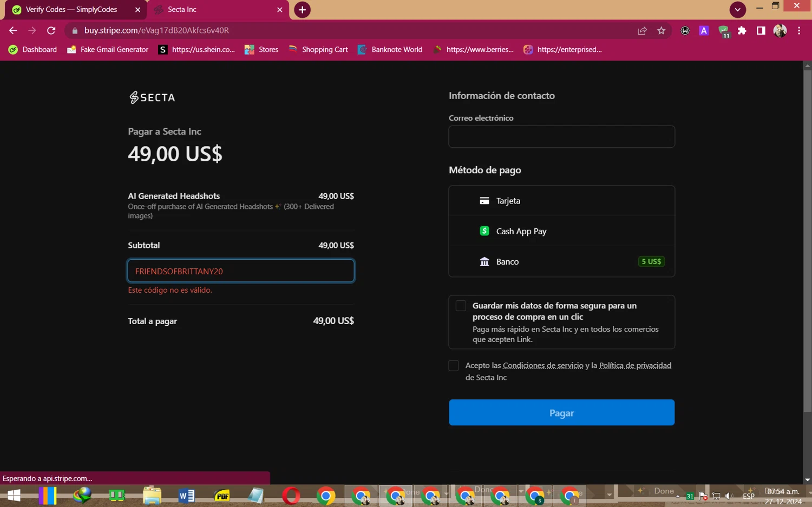This screenshot has width=812, height=507.
Task: Open the Chrome three-dot menu
Action: tap(799, 31)
